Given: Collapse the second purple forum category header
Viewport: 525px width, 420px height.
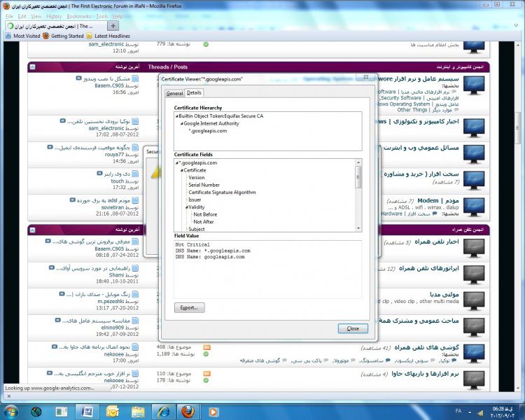Looking at the screenshot, I should [32, 230].
